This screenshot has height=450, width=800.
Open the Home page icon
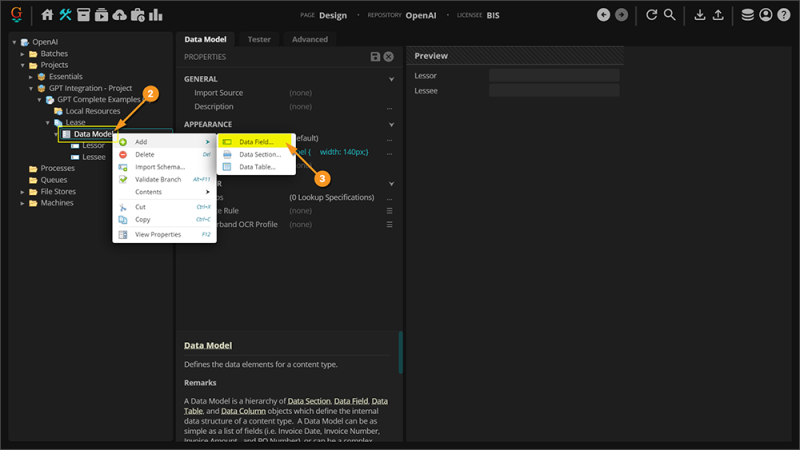click(x=47, y=15)
